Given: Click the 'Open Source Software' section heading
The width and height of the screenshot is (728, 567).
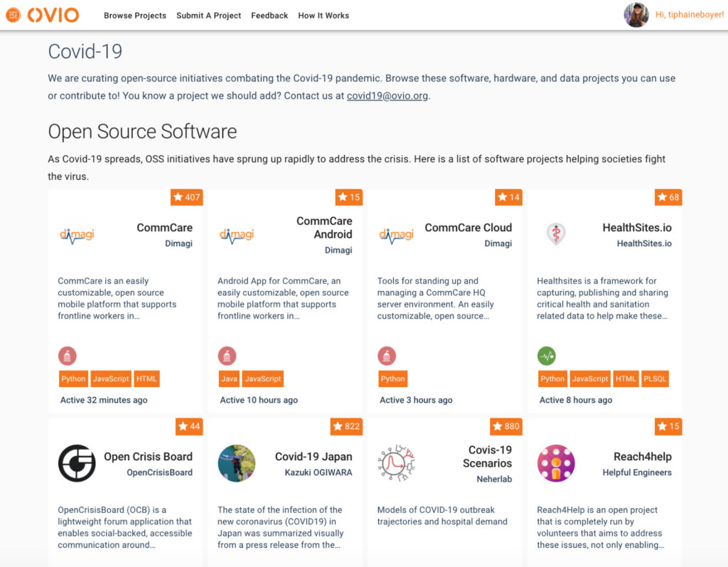Looking at the screenshot, I should pos(142,132).
